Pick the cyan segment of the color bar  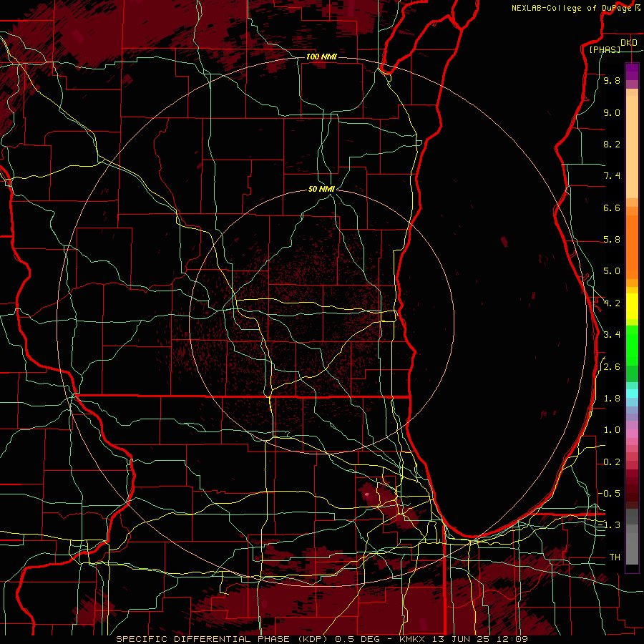[632, 394]
